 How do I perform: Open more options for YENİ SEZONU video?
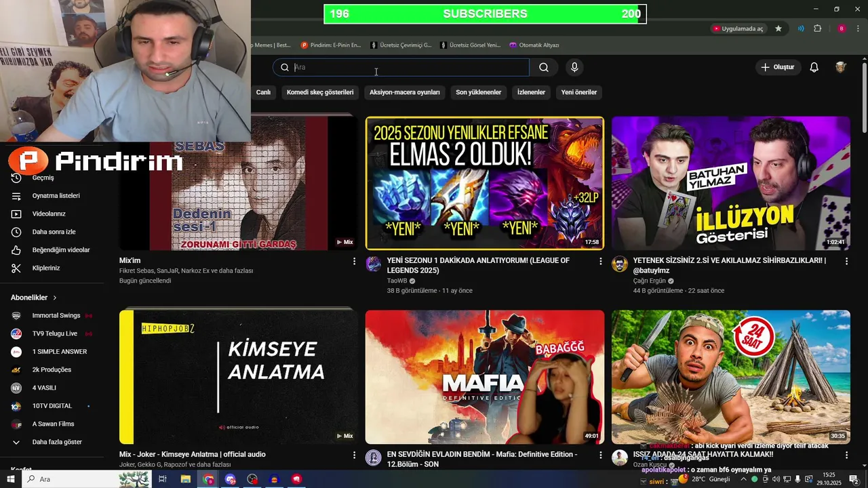[600, 261]
